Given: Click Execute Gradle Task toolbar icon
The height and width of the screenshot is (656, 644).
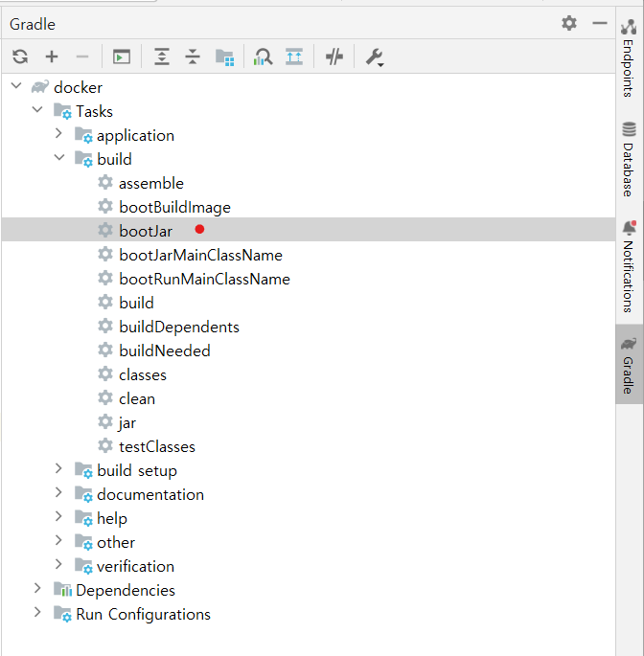Looking at the screenshot, I should [122, 57].
